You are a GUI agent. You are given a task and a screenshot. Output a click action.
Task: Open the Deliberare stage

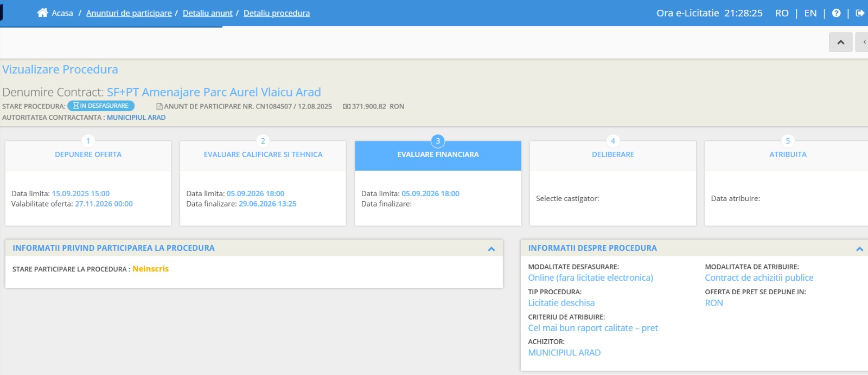pyautogui.click(x=613, y=155)
